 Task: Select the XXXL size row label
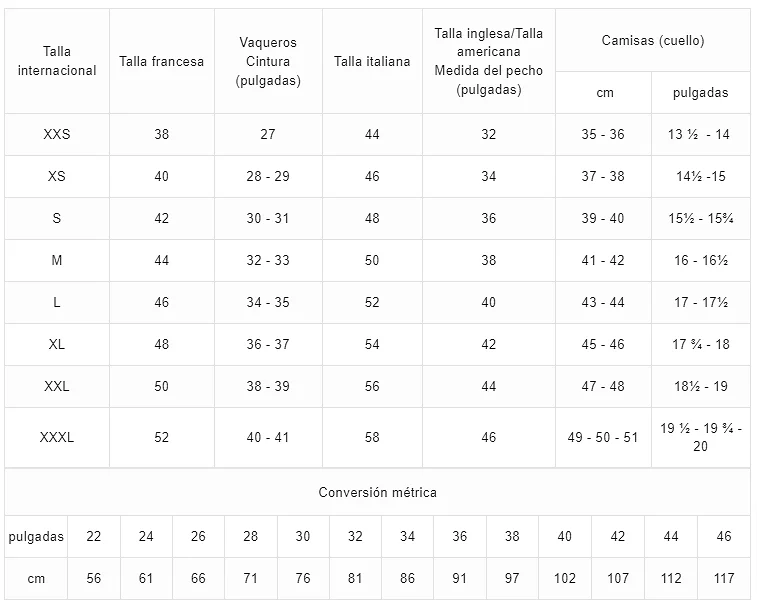point(57,438)
